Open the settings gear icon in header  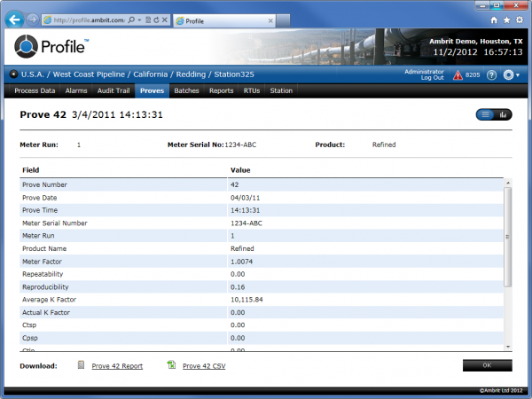coord(508,75)
